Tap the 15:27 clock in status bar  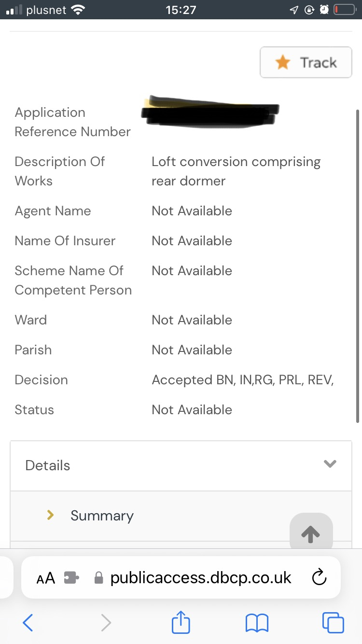[181, 10]
